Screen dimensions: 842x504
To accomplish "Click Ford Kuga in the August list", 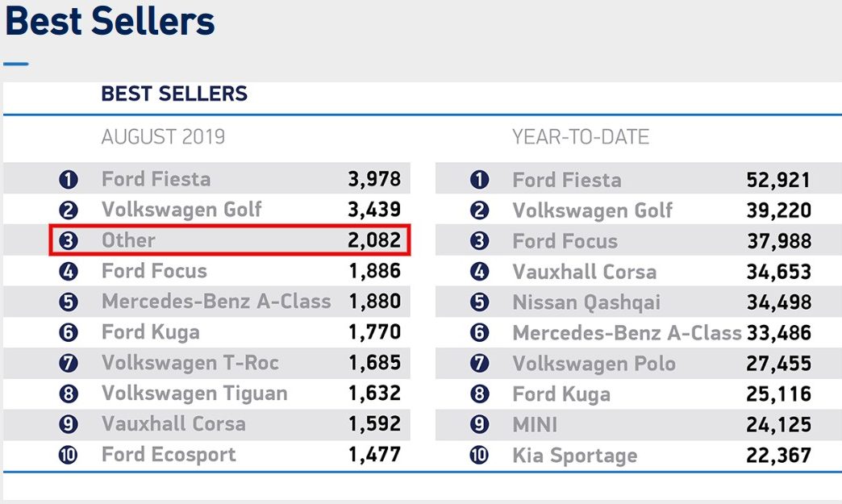I will click(x=151, y=332).
